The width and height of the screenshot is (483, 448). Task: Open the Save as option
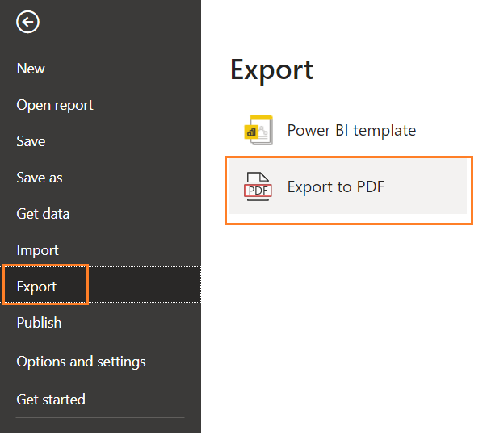click(40, 178)
